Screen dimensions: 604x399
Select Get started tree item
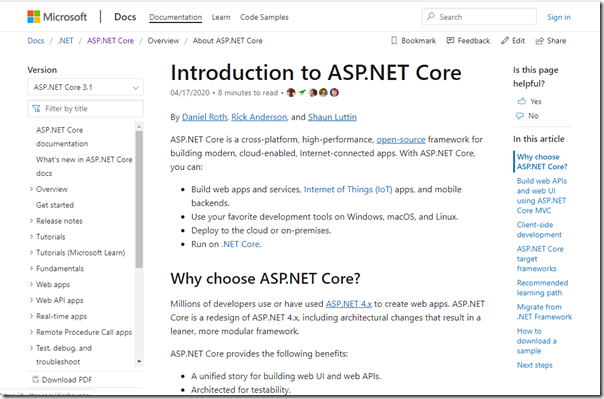(x=55, y=205)
